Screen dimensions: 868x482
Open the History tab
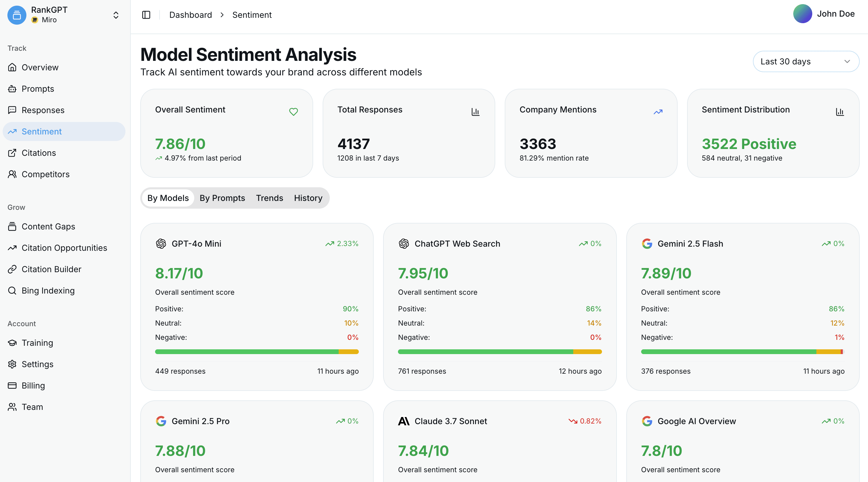pos(308,198)
